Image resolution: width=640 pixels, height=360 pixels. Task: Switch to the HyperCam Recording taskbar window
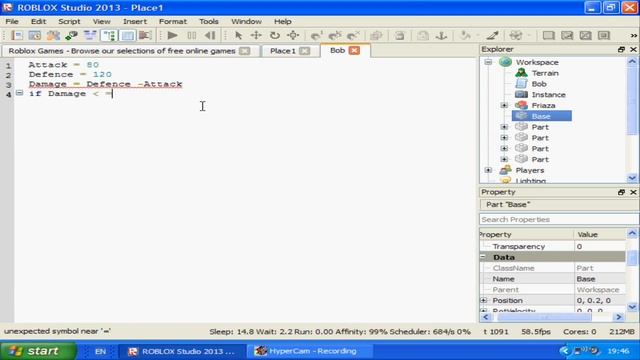(310, 351)
